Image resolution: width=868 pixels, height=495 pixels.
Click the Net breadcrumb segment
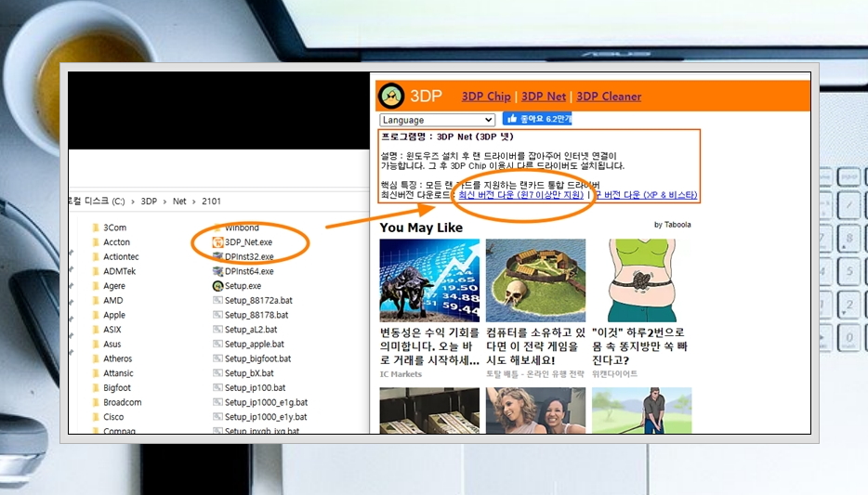pyautogui.click(x=179, y=202)
